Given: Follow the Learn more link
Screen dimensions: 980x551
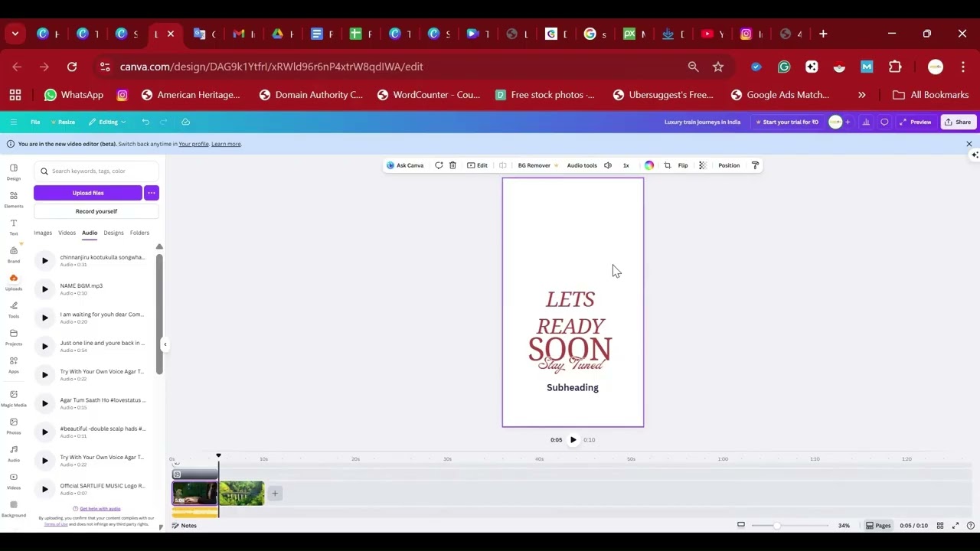Looking at the screenshot, I should pos(226,144).
